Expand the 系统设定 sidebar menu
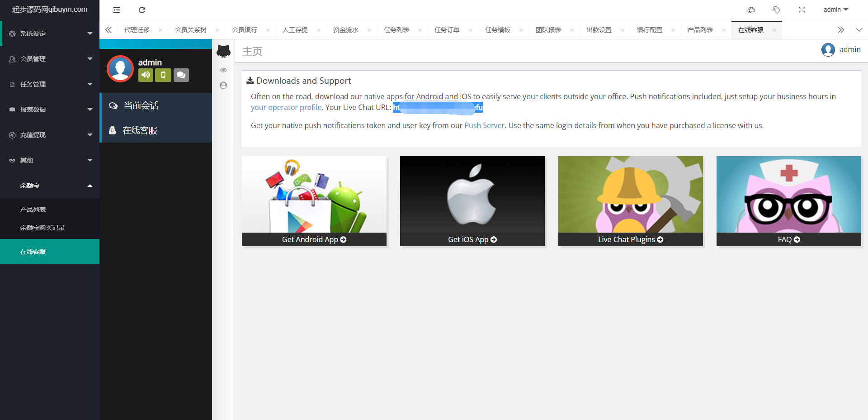This screenshot has height=420, width=868. (x=50, y=33)
